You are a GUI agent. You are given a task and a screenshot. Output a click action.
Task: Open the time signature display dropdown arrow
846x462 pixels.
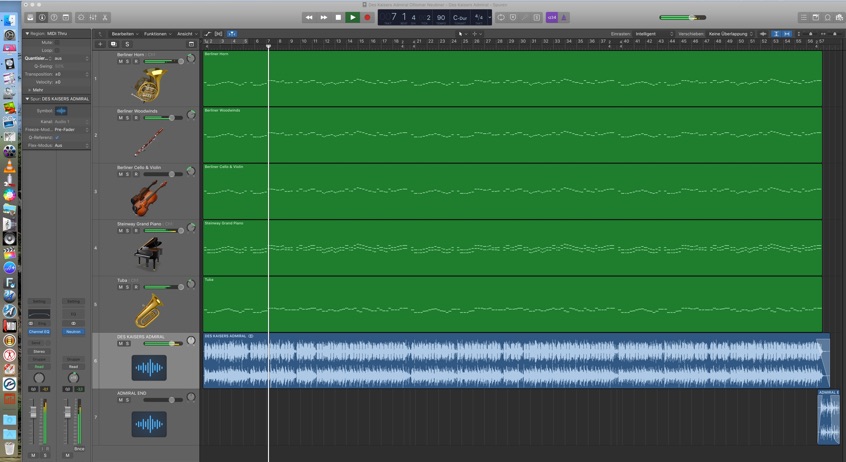[x=489, y=17]
